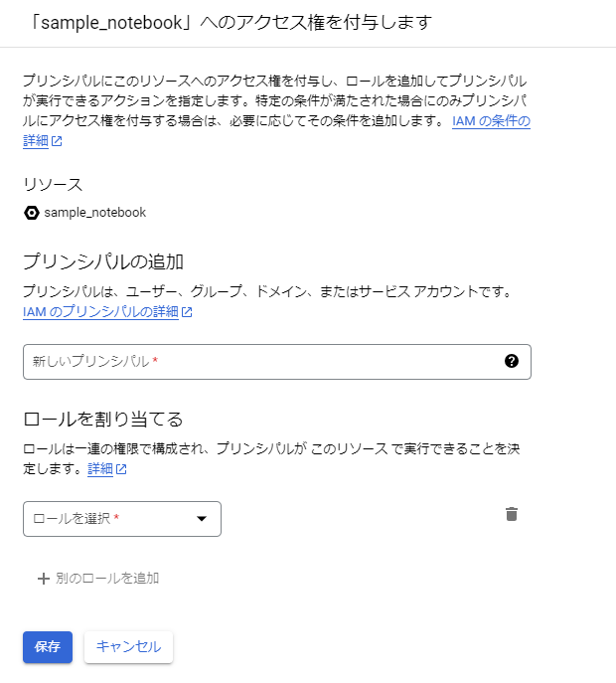Click the sample_notebook hexagon resource icon
This screenshot has width=616, height=683.
(x=32, y=213)
